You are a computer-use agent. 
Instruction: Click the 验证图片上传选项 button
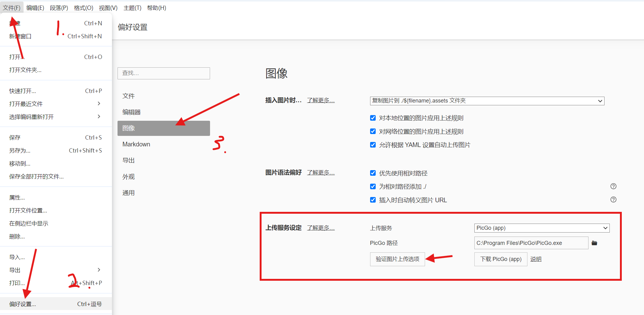[397, 259]
